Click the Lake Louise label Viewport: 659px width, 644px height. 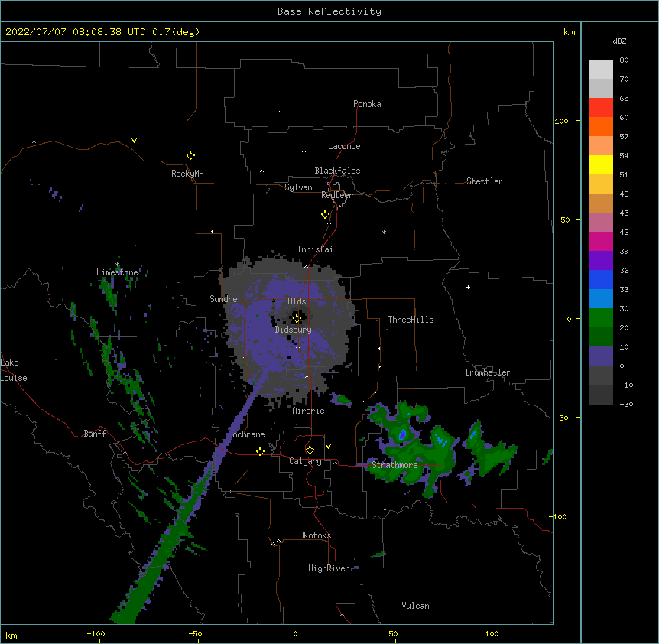coord(14,370)
